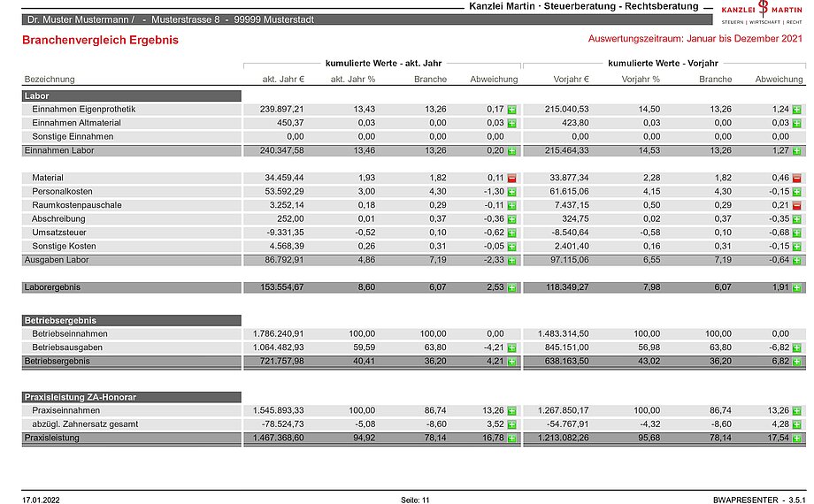Click the 'Vorjahr €' column header

[x=571, y=80]
